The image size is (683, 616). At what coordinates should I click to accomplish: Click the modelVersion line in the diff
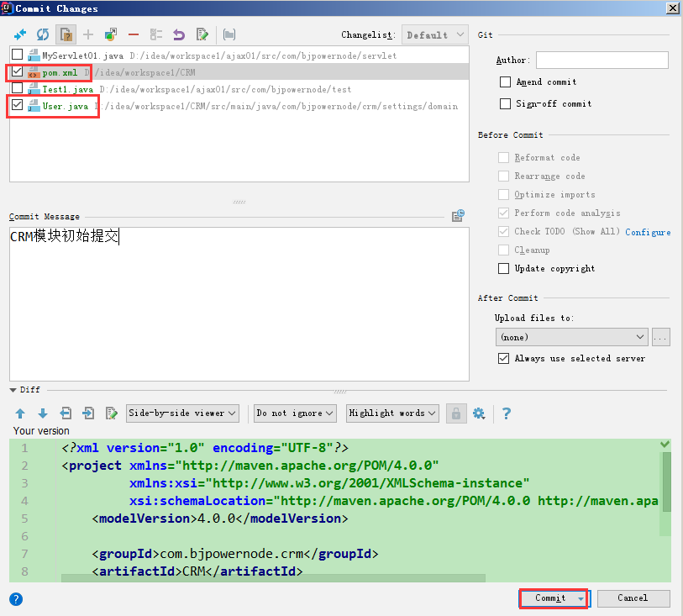coord(219,519)
